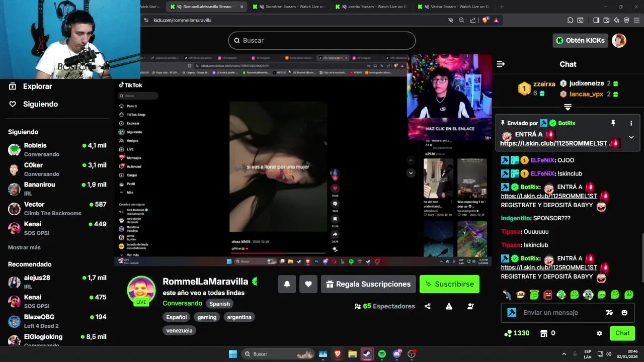Viewport: 644px width, 362px height.
Task: Enable stream notifications with bell button
Action: point(287,284)
